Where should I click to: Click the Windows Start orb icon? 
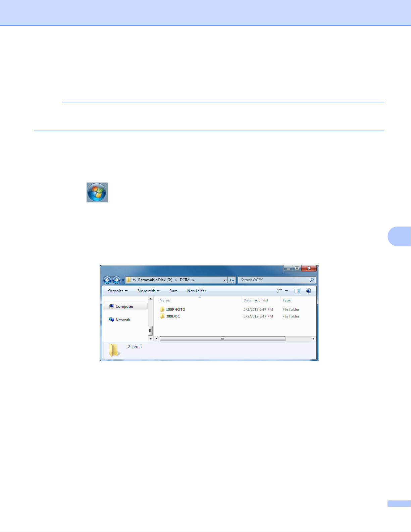pyautogui.click(x=97, y=192)
